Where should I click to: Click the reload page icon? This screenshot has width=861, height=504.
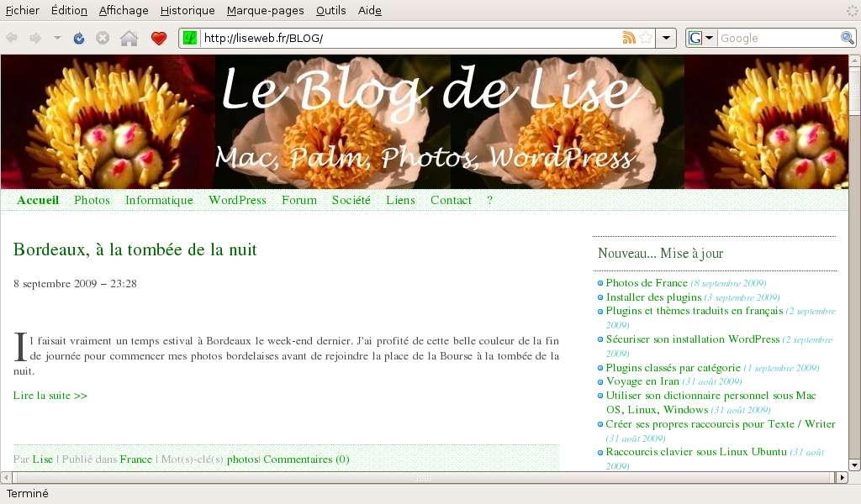click(x=79, y=38)
